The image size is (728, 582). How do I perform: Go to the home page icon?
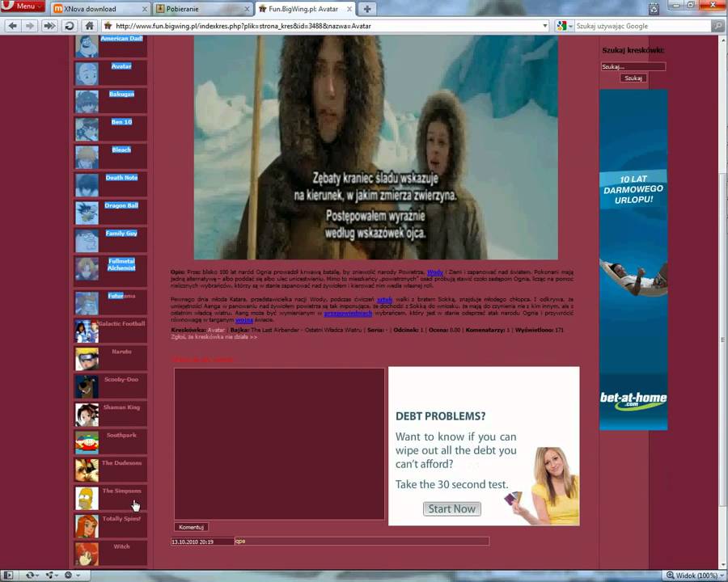(x=90, y=26)
